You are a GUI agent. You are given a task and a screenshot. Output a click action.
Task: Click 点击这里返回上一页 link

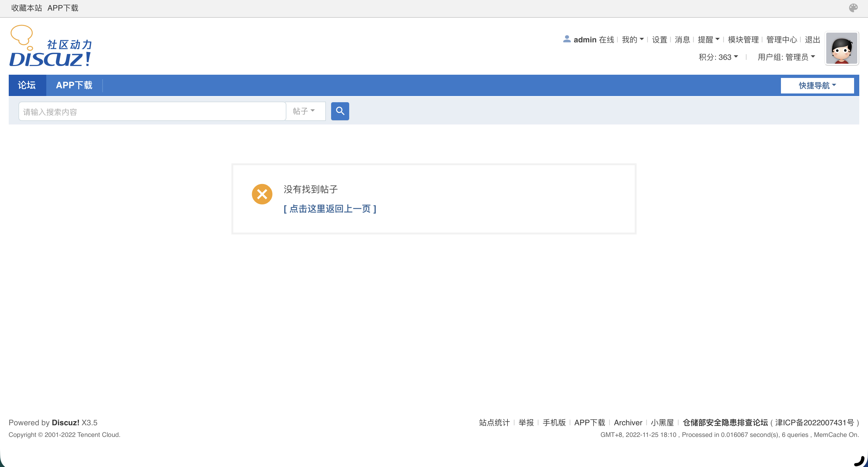coord(330,209)
